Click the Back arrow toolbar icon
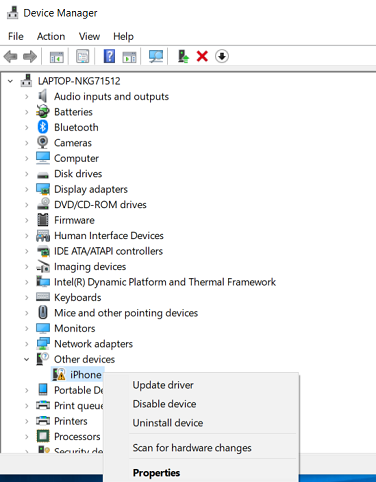376x482 pixels. (10, 56)
